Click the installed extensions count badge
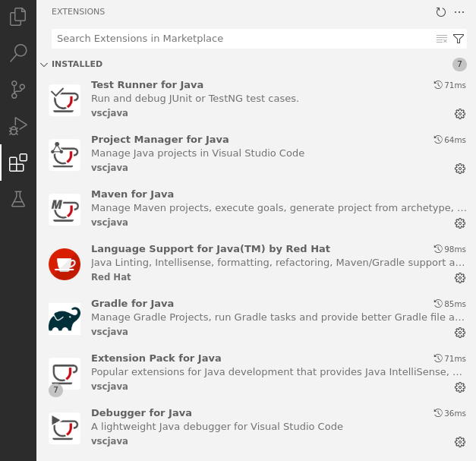The image size is (476, 461). (x=459, y=65)
